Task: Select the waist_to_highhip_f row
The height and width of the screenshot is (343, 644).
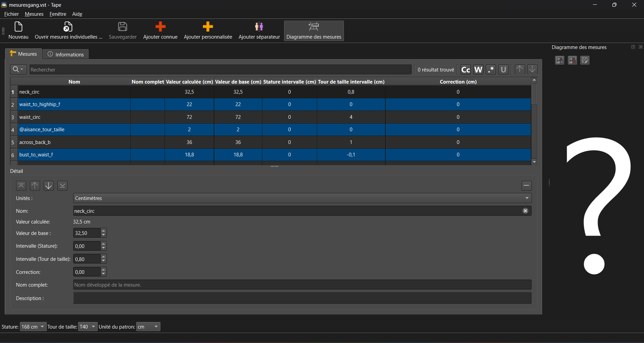Action: 274,104
